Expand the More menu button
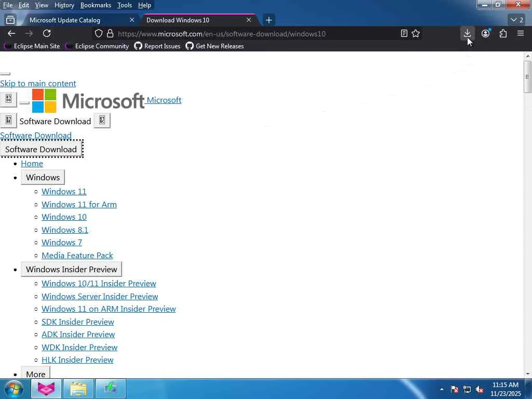 point(36,373)
